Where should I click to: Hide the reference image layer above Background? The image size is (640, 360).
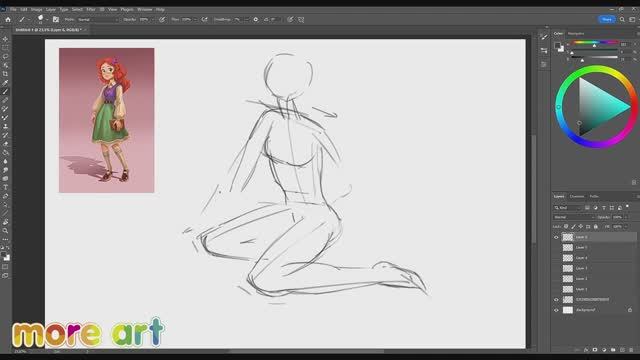coord(556,300)
